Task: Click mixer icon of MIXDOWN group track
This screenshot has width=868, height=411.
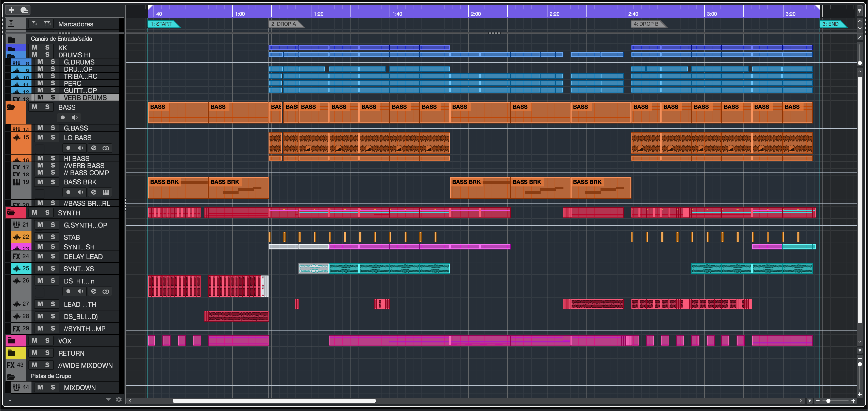Action: [x=16, y=387]
